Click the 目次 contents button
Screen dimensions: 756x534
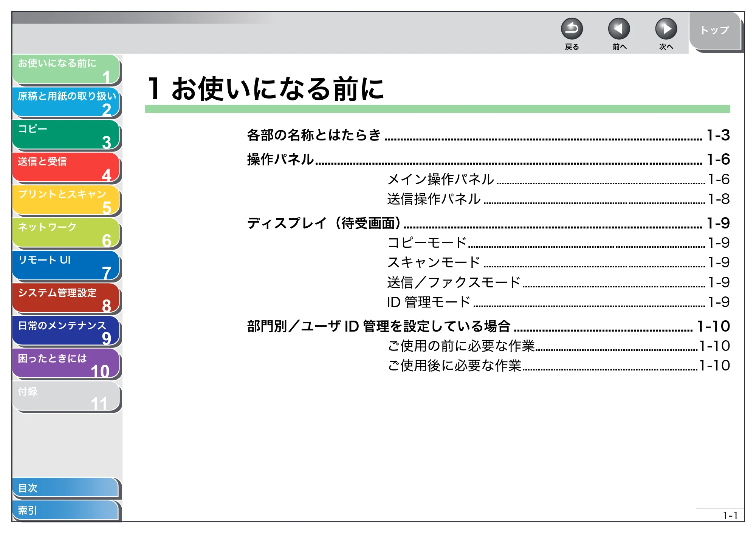[x=65, y=488]
